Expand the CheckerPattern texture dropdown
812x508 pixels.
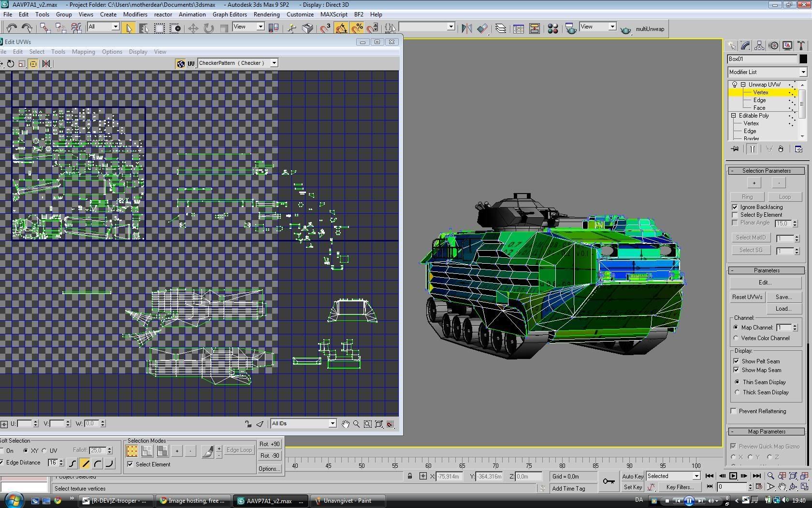274,63
